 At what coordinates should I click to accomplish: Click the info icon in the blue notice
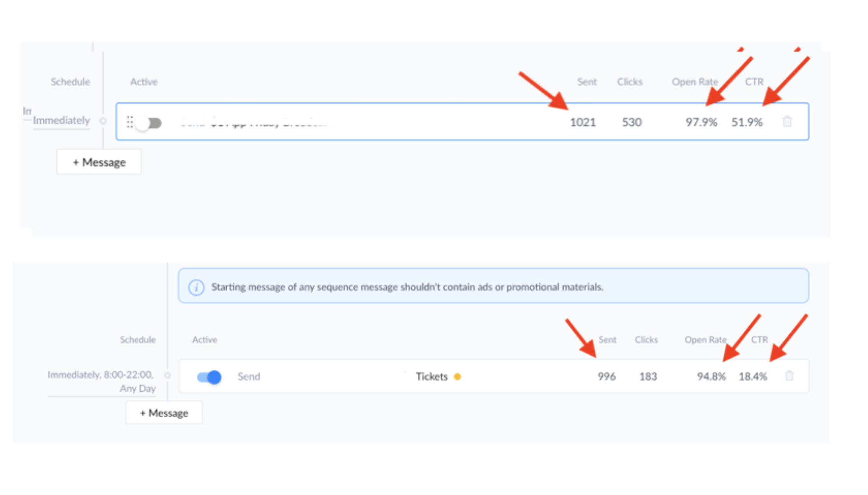pos(196,287)
